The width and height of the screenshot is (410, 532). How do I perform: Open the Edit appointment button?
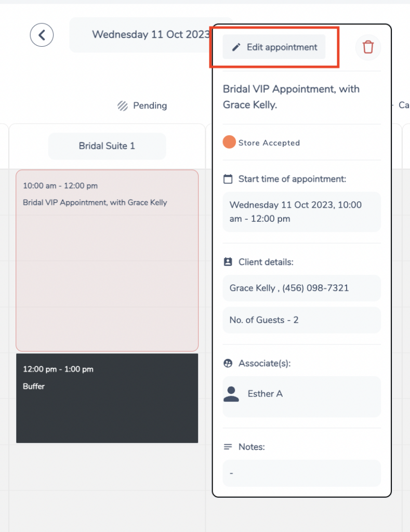[274, 47]
